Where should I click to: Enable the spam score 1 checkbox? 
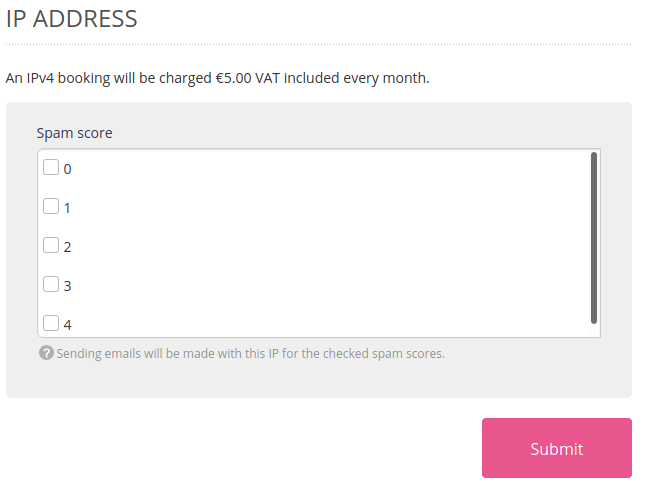[x=51, y=207]
